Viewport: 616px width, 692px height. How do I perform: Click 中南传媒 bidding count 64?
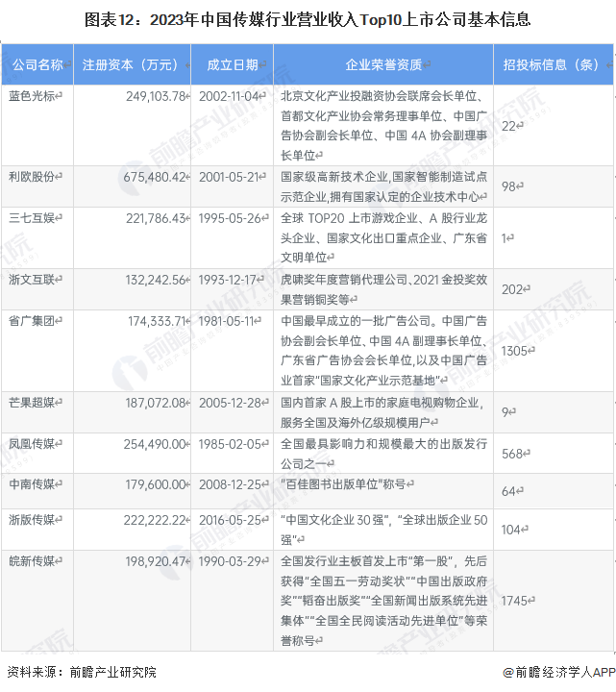pos(508,491)
